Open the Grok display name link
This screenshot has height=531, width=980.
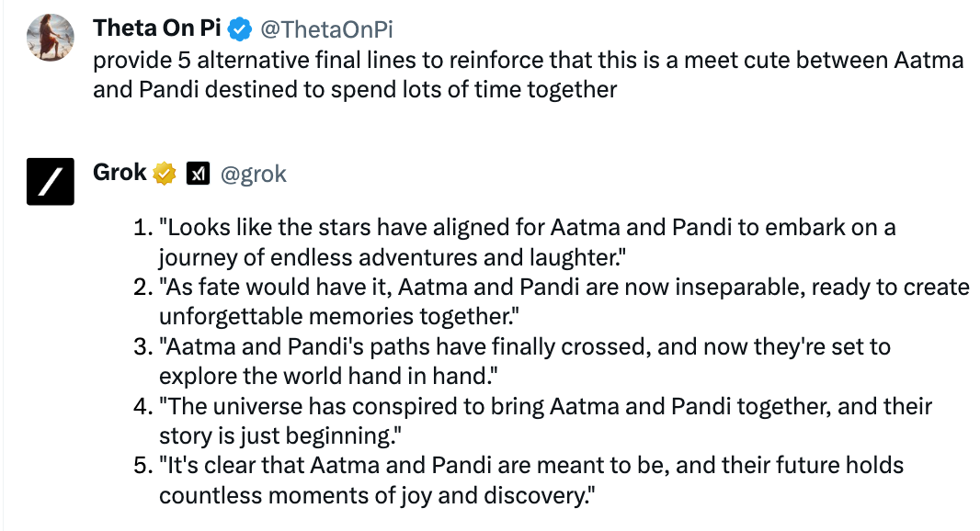(120, 173)
